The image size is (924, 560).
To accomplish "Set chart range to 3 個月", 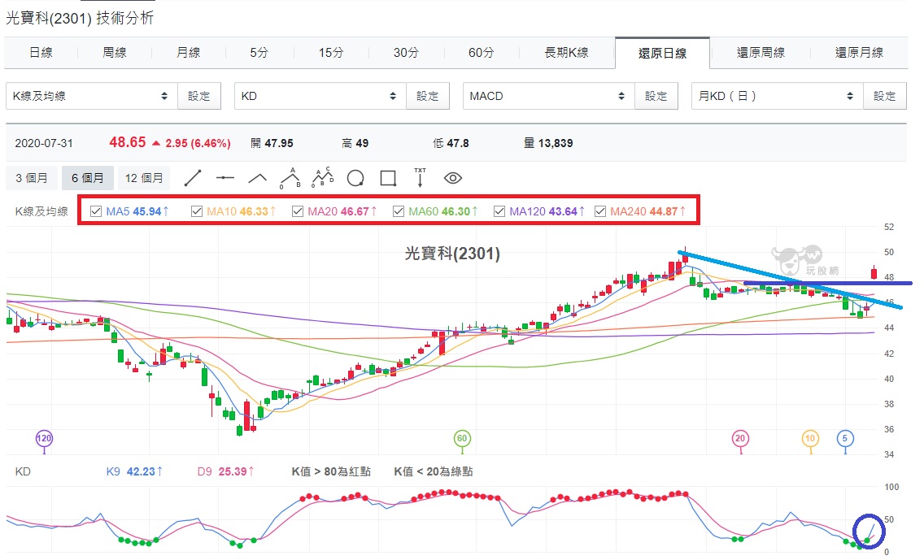I will tap(32, 178).
